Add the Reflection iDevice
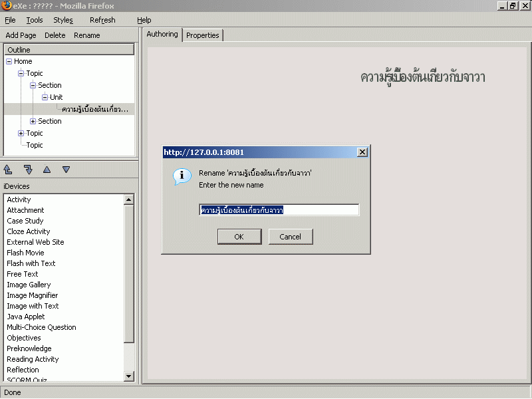 [x=23, y=370]
